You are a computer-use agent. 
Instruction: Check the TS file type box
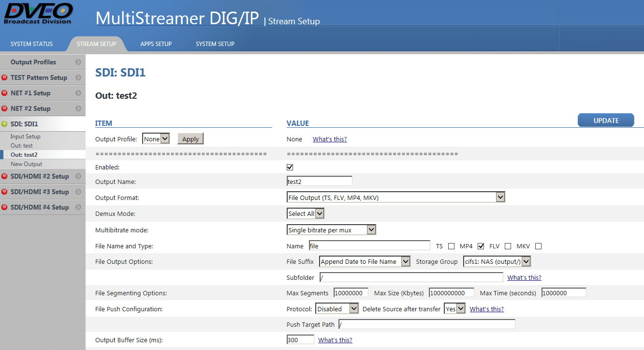[451, 246]
